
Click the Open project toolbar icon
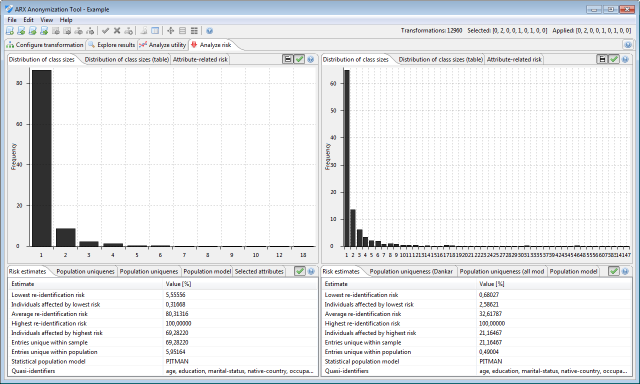point(21,31)
